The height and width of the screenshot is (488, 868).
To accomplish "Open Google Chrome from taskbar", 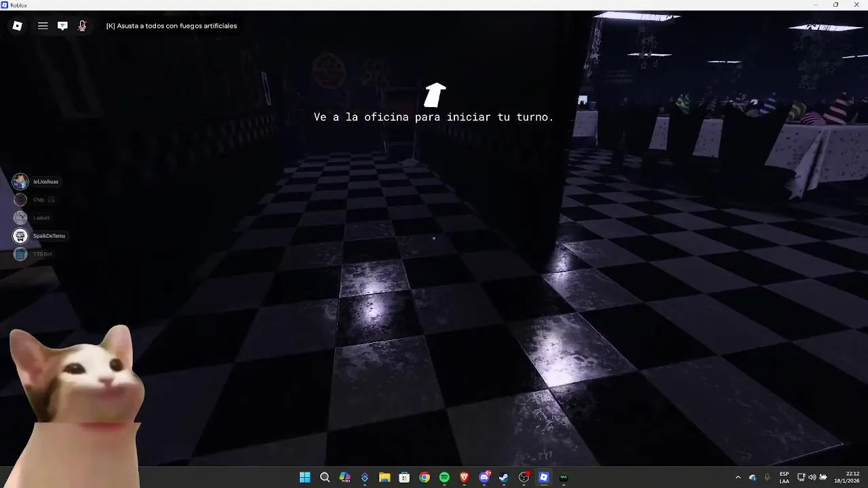I will pos(425,477).
